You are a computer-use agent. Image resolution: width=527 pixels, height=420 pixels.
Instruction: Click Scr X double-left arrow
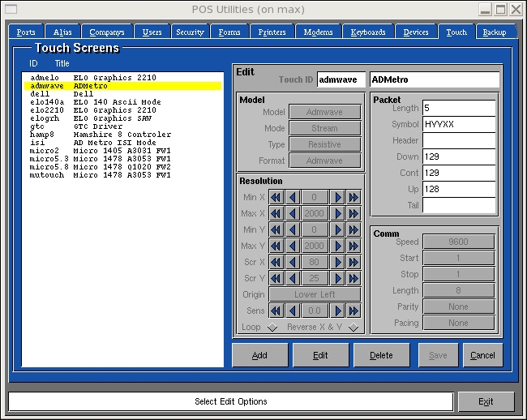(276, 262)
